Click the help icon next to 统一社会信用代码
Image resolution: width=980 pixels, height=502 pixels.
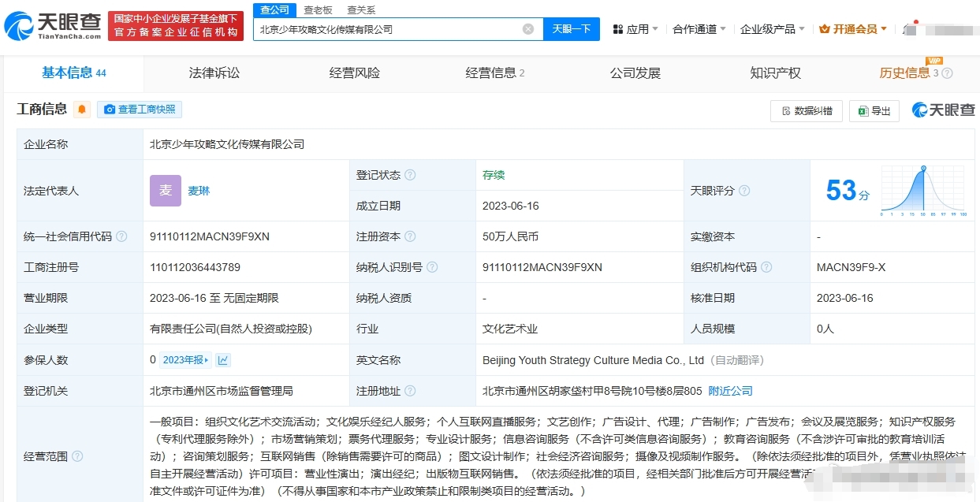coord(121,236)
